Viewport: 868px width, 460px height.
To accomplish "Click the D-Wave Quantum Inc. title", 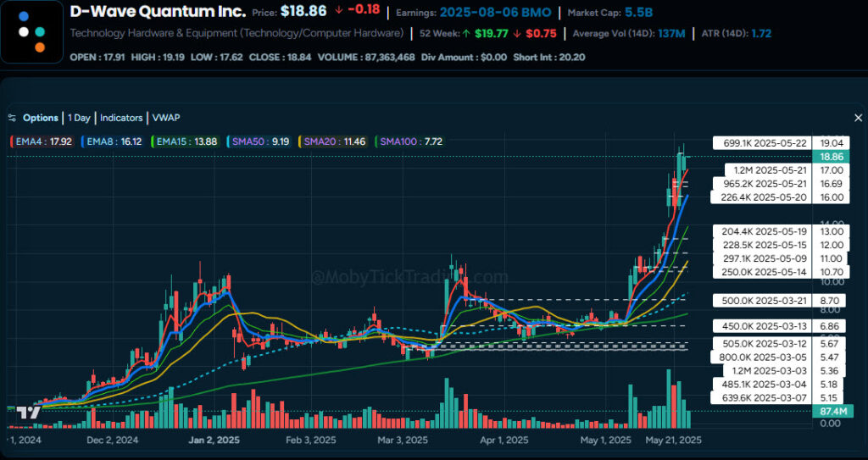I will [158, 11].
